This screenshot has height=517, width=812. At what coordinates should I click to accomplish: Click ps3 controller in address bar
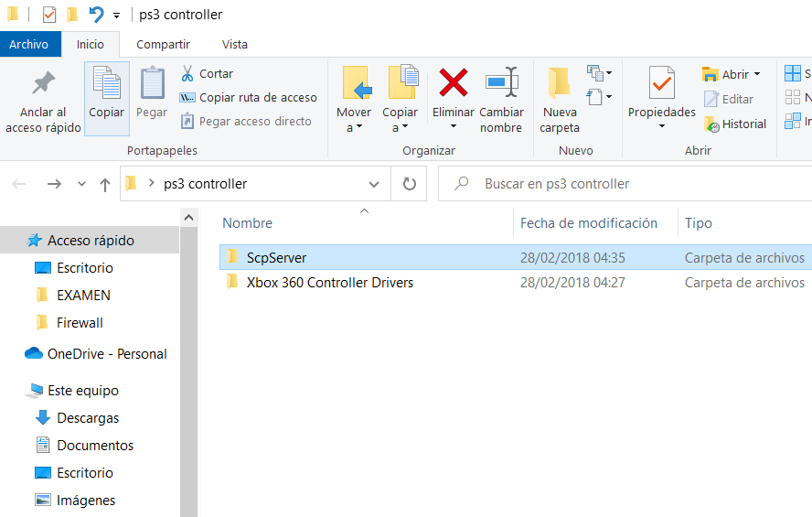205,184
